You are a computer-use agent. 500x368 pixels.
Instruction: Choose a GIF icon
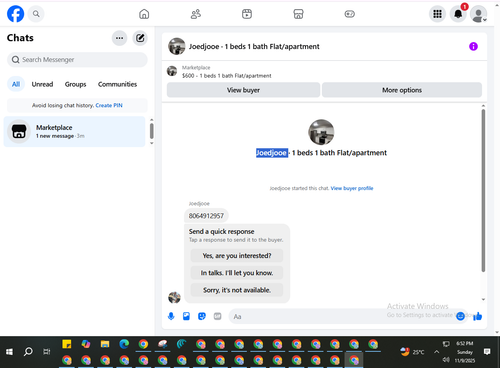(x=217, y=316)
